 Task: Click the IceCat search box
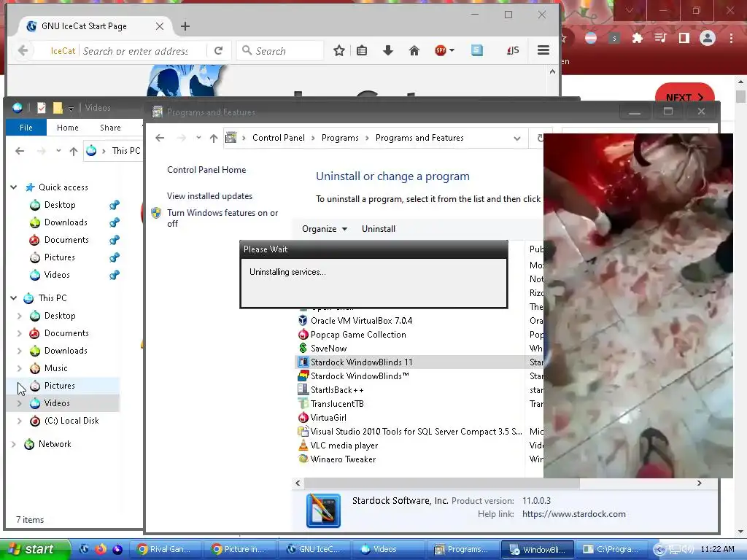(x=281, y=50)
